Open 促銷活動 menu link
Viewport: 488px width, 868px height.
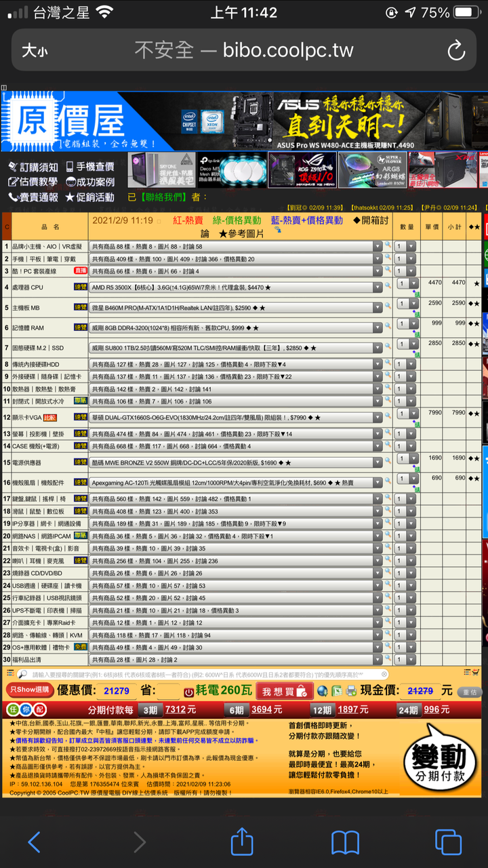pos(89,197)
